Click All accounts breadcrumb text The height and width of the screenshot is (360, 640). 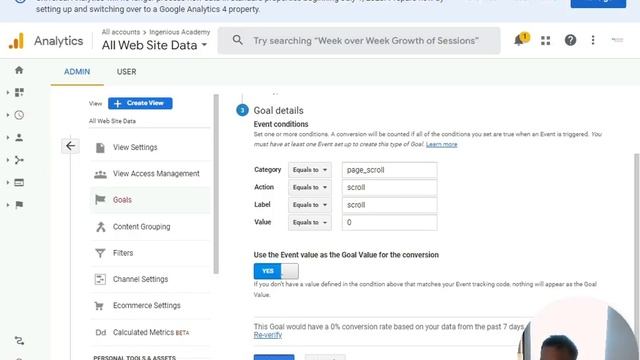[121, 32]
